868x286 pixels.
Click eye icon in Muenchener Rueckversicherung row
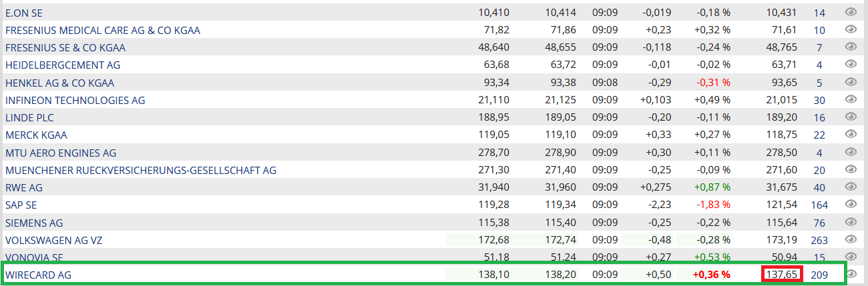(850, 169)
